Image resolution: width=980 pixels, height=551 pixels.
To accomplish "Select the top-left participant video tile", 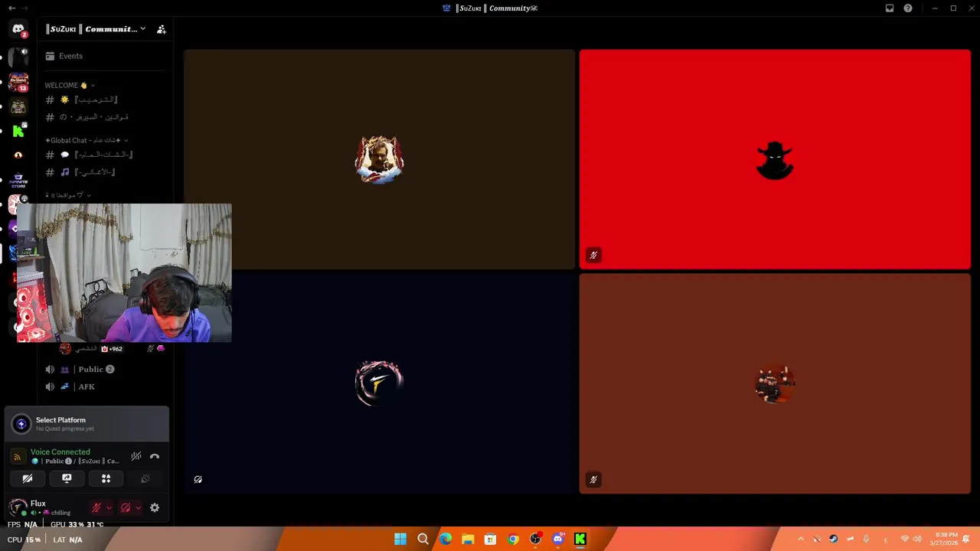I will pyautogui.click(x=379, y=159).
